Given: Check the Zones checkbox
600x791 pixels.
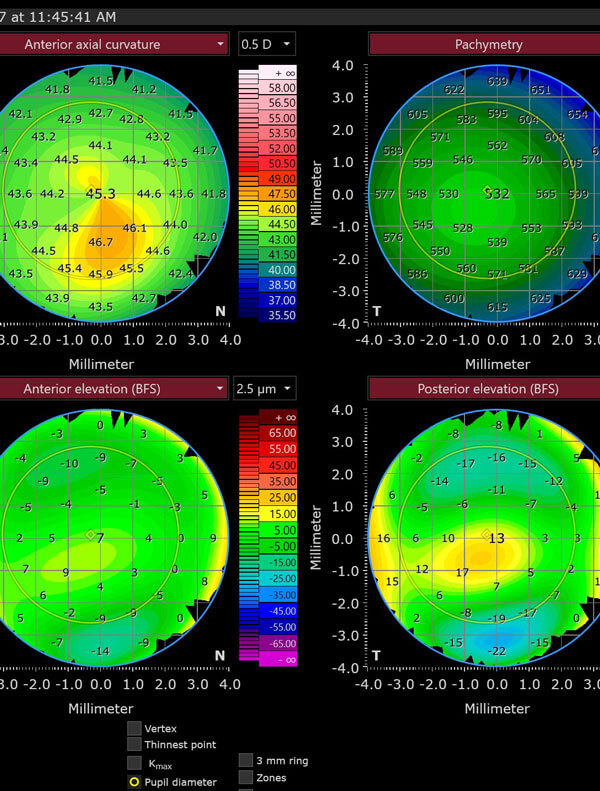Looking at the screenshot, I should pyautogui.click(x=246, y=778).
